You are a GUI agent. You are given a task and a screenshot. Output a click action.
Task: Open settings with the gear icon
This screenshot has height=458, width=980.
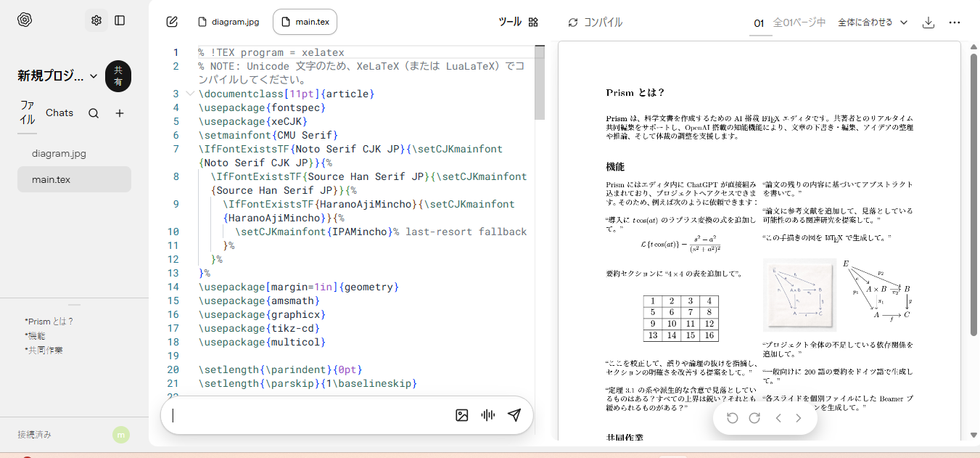point(96,20)
